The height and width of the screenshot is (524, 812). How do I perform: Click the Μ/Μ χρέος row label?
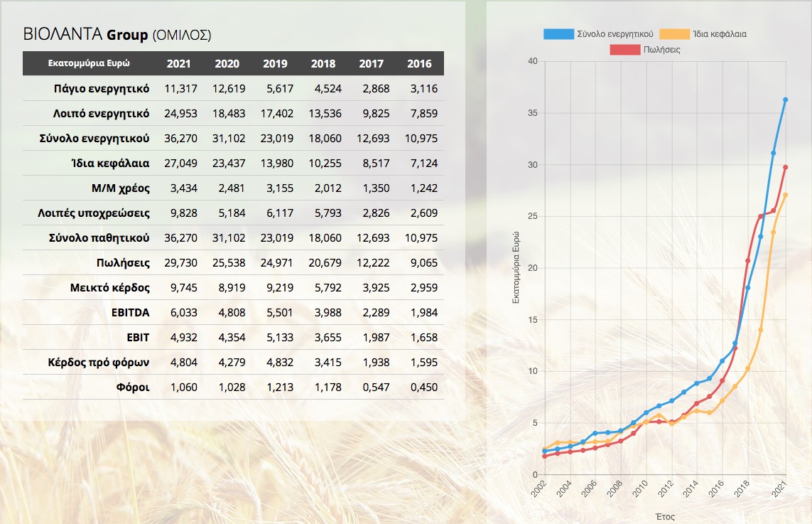pyautogui.click(x=121, y=188)
